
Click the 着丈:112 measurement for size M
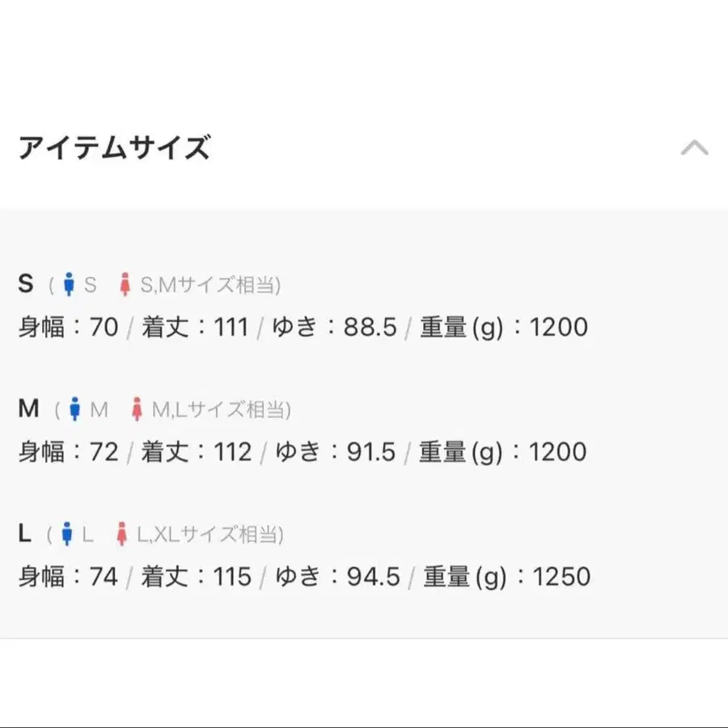pos(197,451)
